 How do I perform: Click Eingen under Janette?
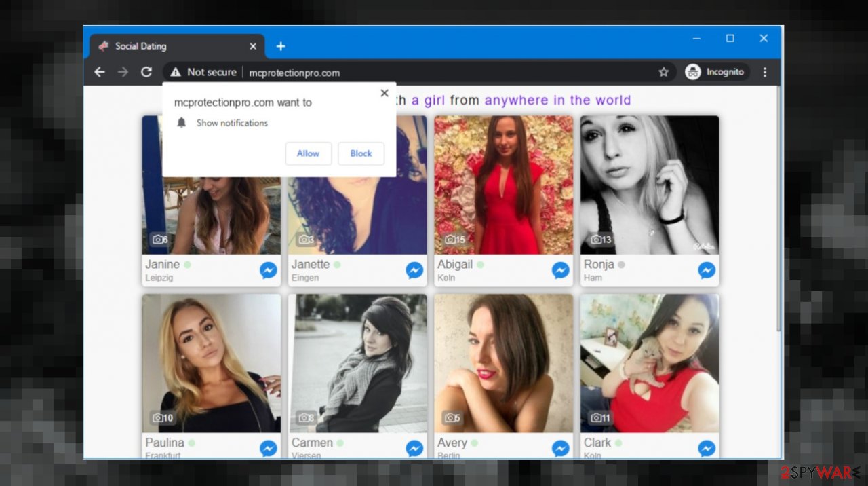(305, 278)
